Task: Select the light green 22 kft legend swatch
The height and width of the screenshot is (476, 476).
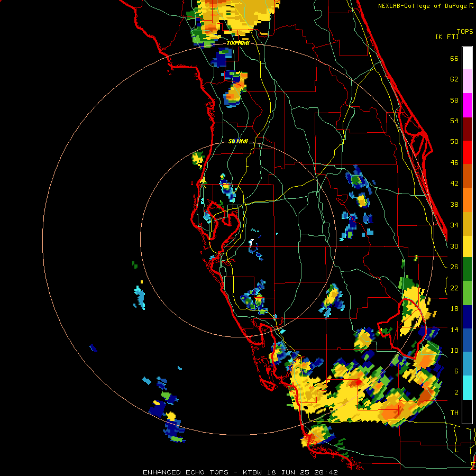Action: click(467, 293)
